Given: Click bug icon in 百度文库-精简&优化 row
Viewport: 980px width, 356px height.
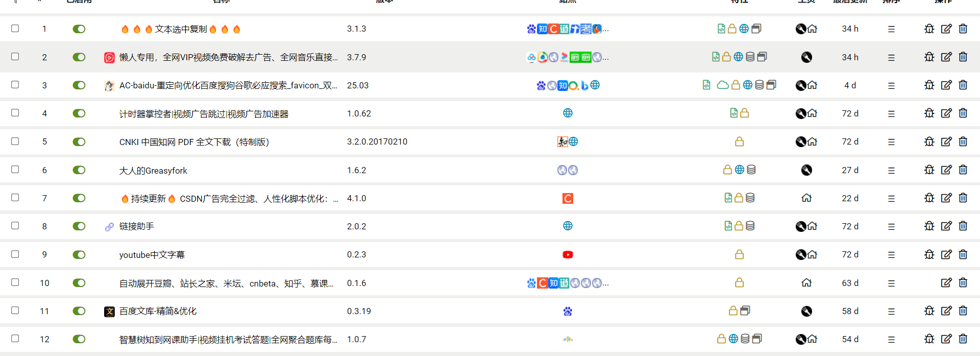Looking at the screenshot, I should pos(929,311).
